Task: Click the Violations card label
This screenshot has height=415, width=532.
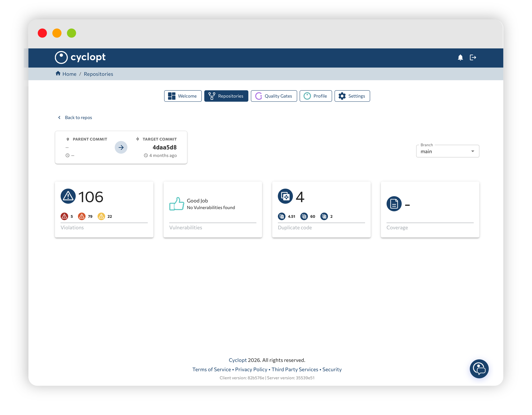Action: pos(72,227)
